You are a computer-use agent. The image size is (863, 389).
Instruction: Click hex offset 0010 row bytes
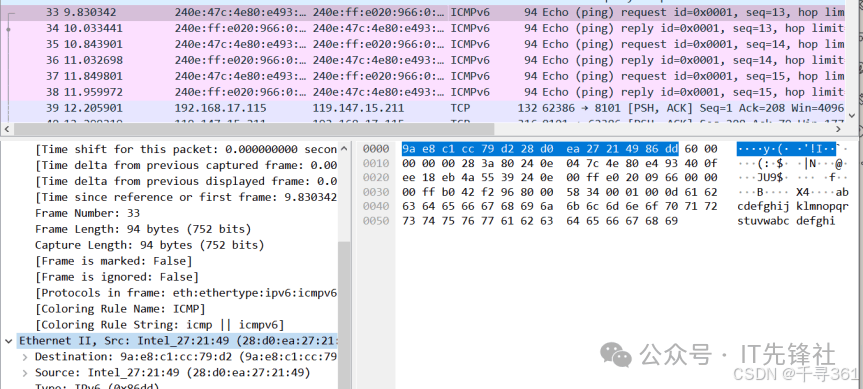[x=560, y=163]
